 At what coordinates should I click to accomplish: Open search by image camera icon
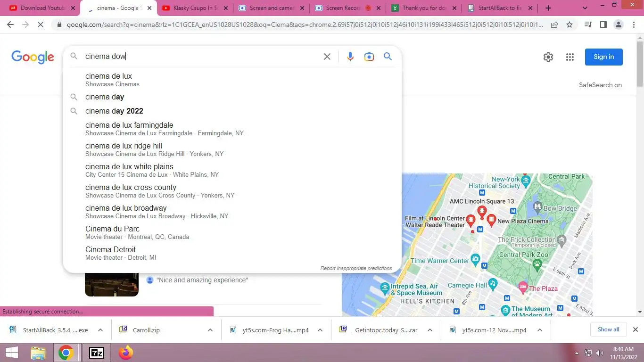coord(369,57)
